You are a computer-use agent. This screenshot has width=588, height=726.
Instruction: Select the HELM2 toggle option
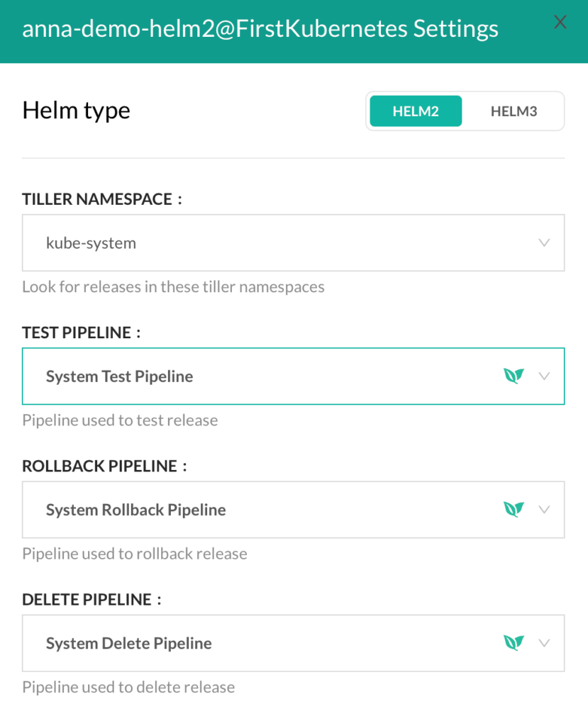(416, 111)
